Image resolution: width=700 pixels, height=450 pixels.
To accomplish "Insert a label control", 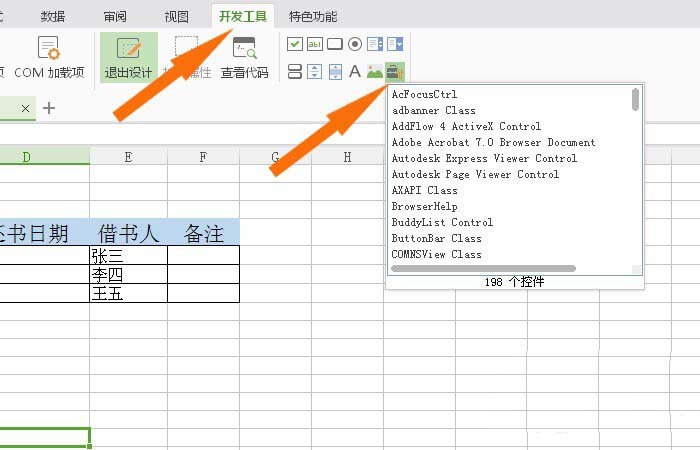I will point(355,71).
